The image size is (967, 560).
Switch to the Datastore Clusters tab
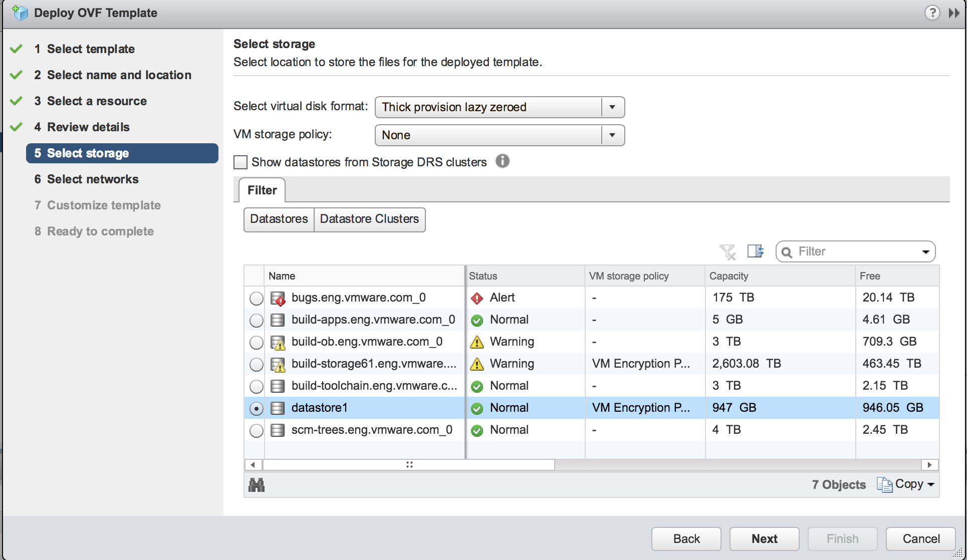[369, 219]
